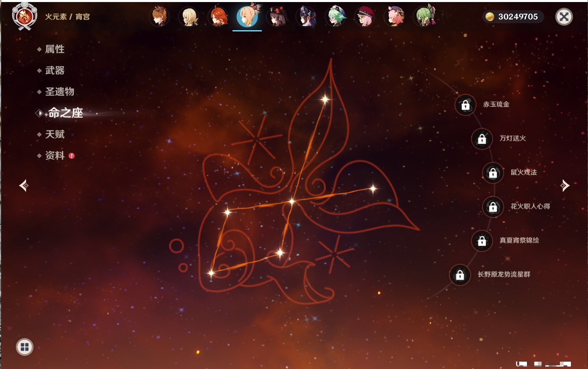
Task: Select the first character portrait, Tartaglia
Action: 159,17
